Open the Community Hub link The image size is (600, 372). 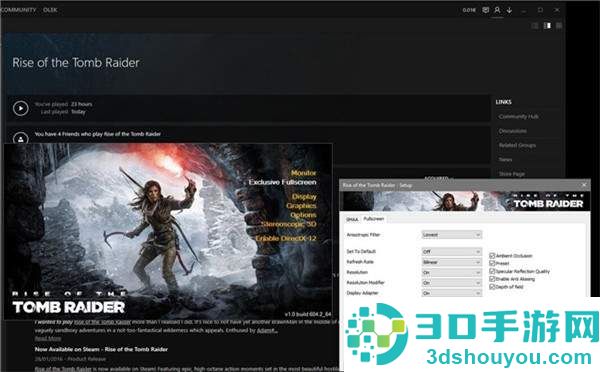pos(518,116)
